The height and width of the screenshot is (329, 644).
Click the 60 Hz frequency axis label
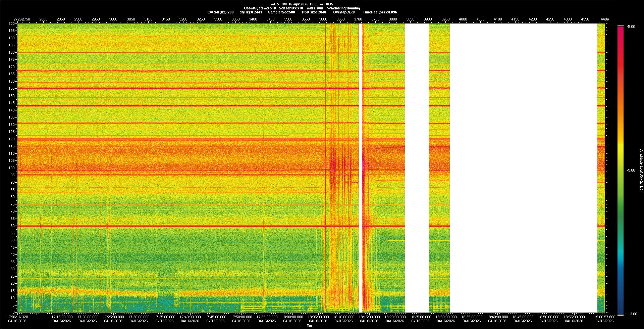coord(12,226)
